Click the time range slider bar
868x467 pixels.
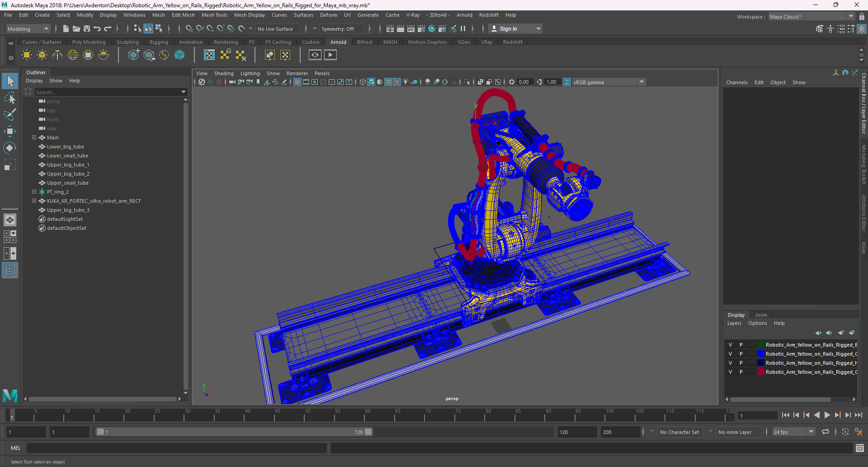click(x=234, y=432)
